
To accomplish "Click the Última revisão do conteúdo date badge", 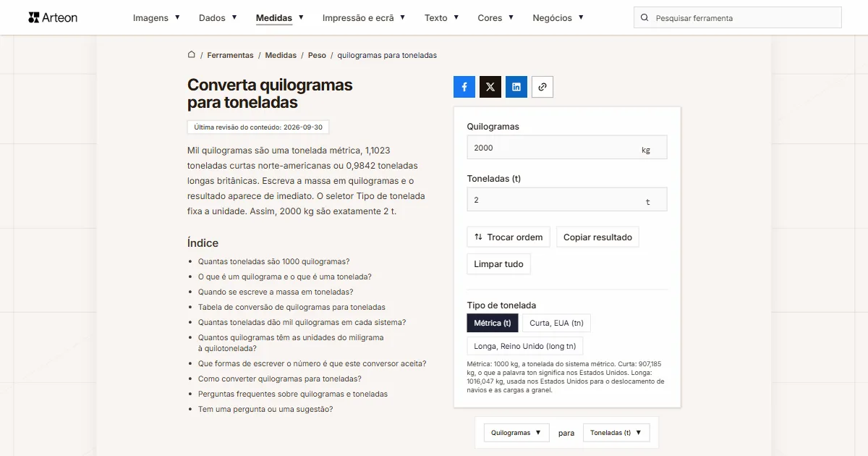I will 258,127.
